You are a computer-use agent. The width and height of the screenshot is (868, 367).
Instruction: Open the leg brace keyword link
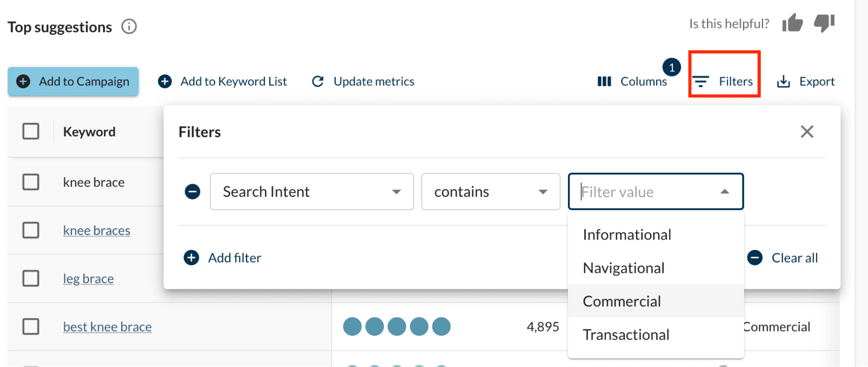tap(89, 279)
